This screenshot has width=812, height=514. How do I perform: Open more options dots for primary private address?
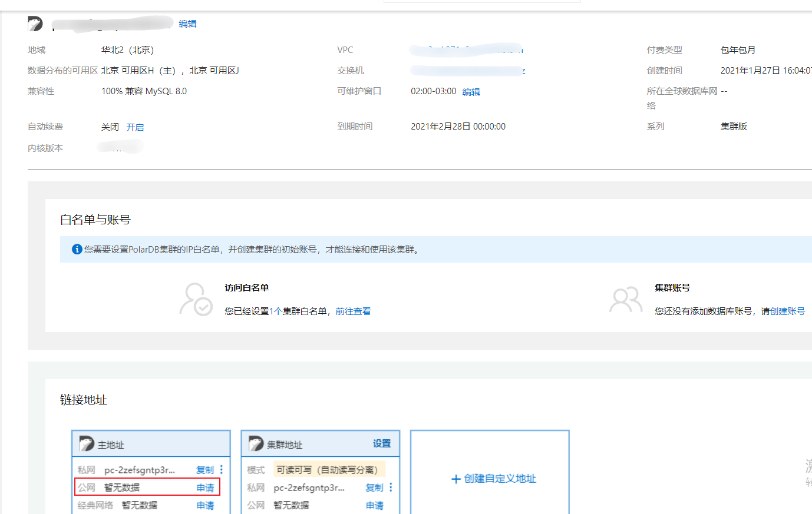(222, 469)
